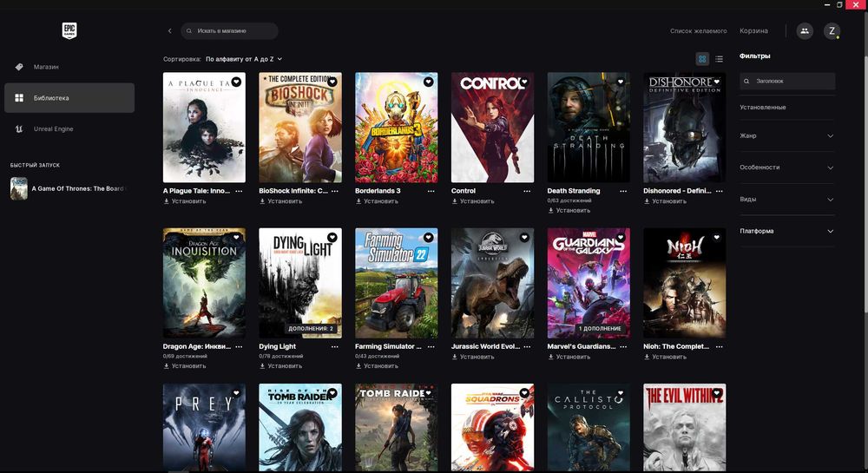Open options menu for Jurassic World Evolution
Viewport: 868px width, 473px height.
(527, 347)
